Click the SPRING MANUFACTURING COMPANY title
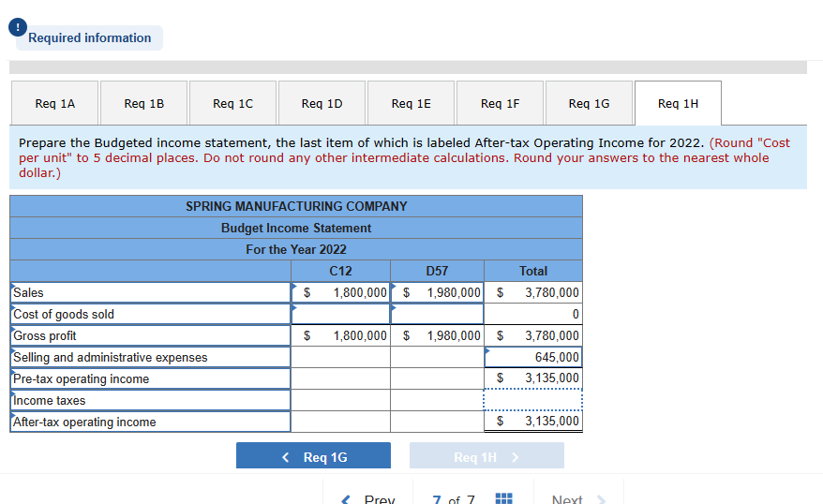Image resolution: width=823 pixels, height=504 pixels. click(x=296, y=206)
